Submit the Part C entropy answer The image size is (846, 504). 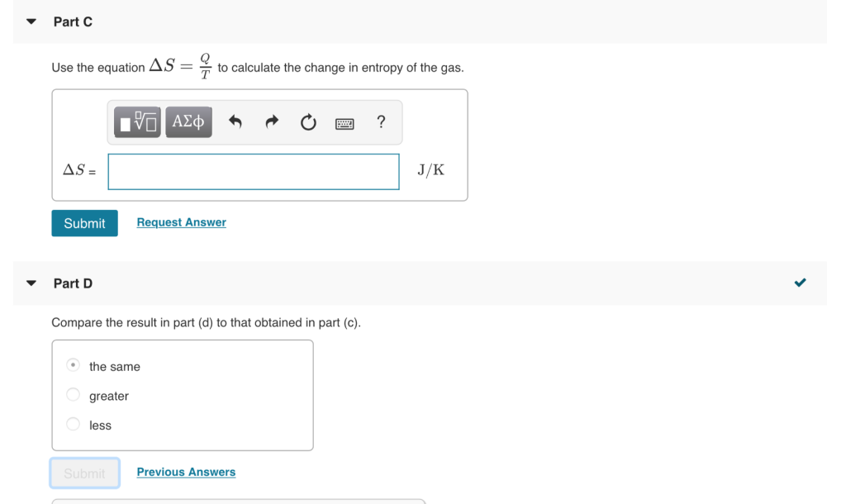pos(85,223)
